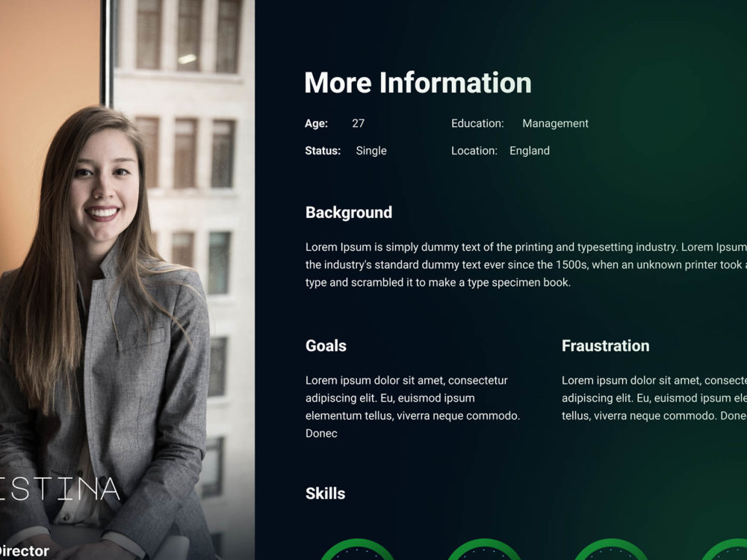Select the "Status:" label
The image size is (747, 560).
click(323, 151)
